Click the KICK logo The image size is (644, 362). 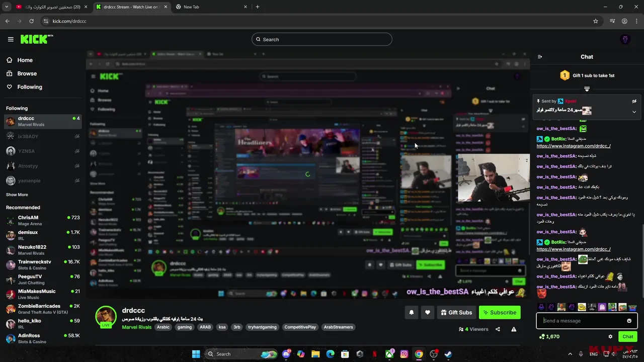click(x=37, y=39)
